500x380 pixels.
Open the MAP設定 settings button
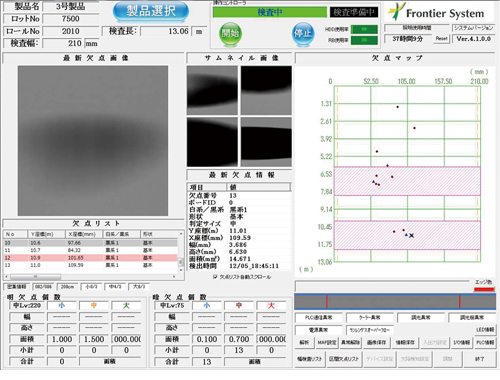[x=327, y=342]
